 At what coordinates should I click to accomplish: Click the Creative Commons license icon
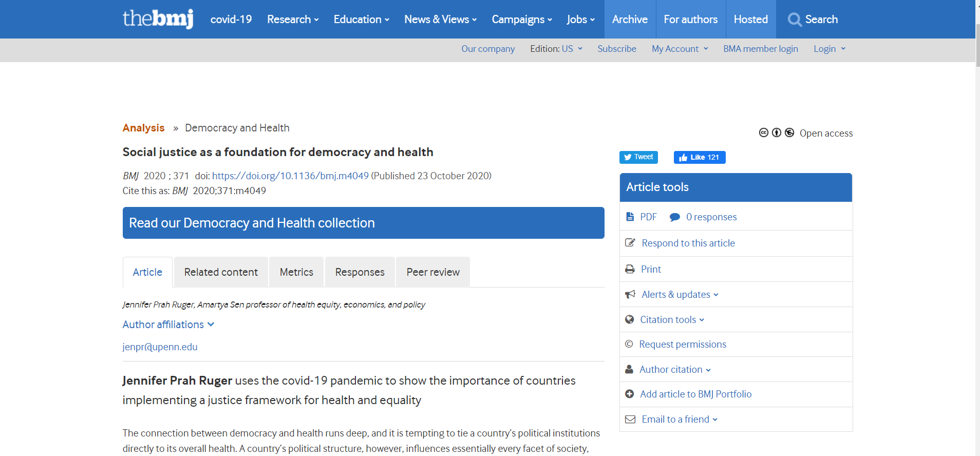(764, 133)
